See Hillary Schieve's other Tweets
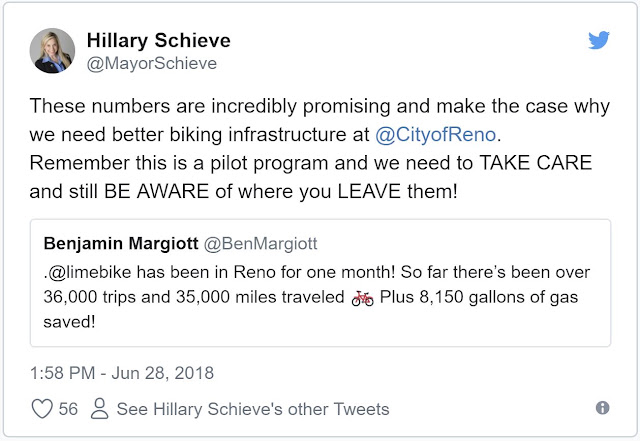640x441 pixels. (x=253, y=409)
